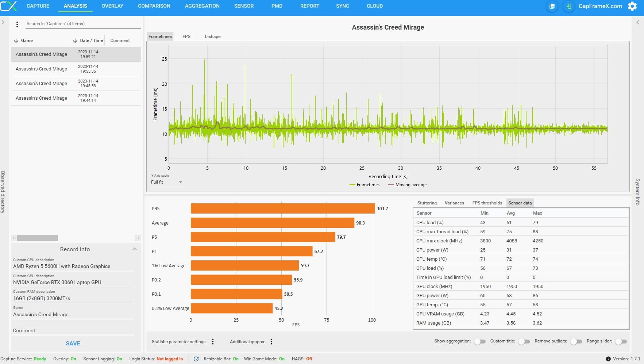Enable Remove outliers switch
644x364 pixels.
click(x=576, y=341)
